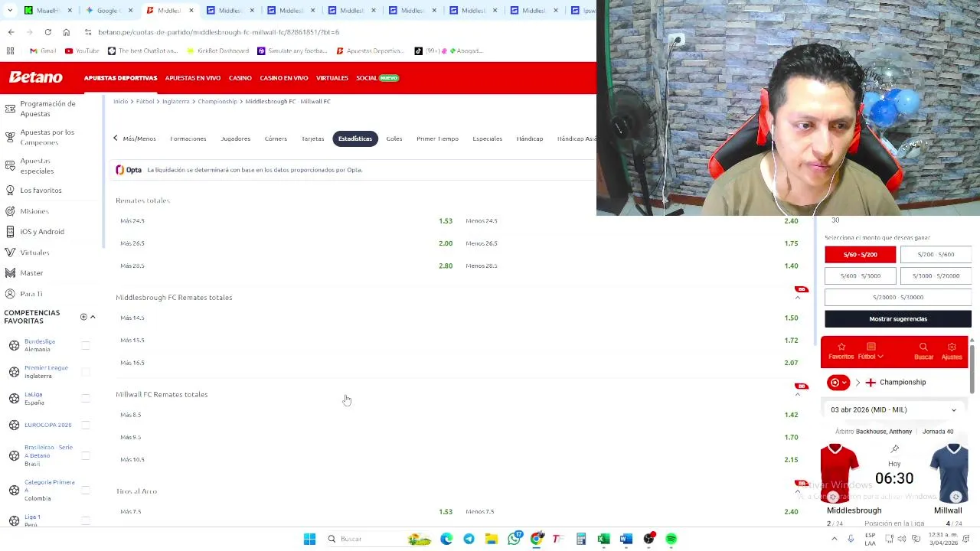Open the 03 abr 2026 (MID - MIL) dropdown

coord(893,409)
